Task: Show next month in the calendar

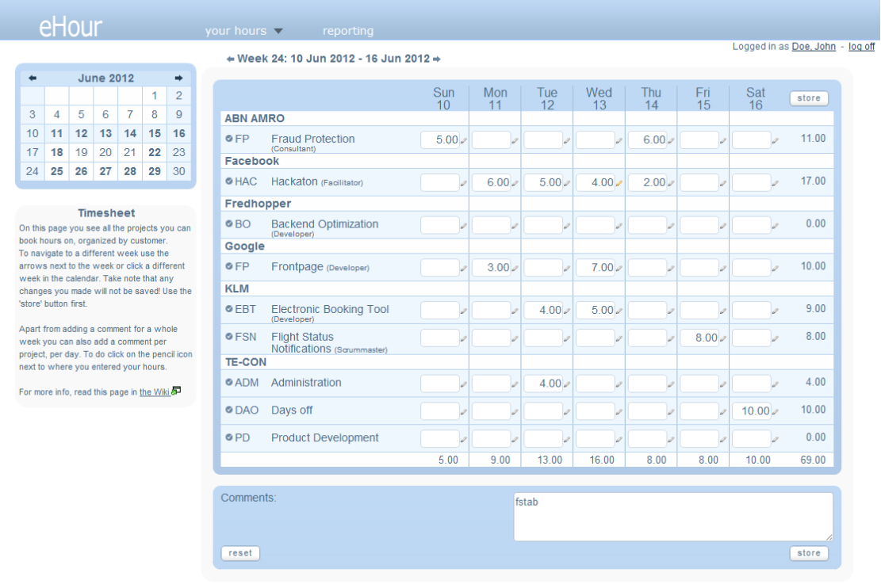Action: [x=179, y=78]
